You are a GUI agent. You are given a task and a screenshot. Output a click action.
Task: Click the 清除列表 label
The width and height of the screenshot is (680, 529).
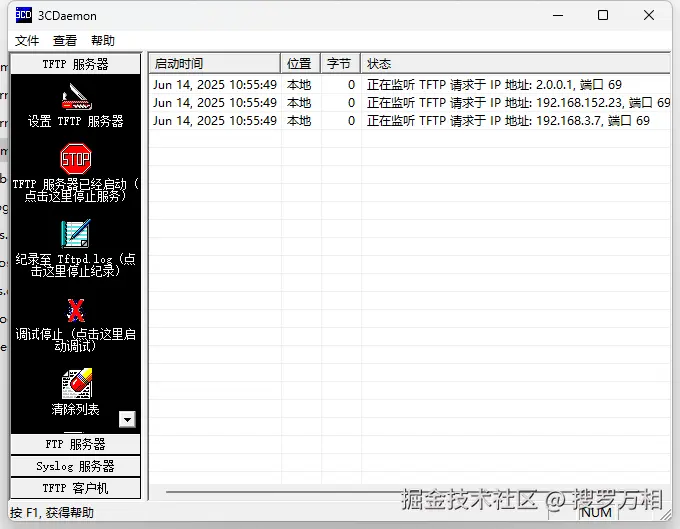pos(75,409)
